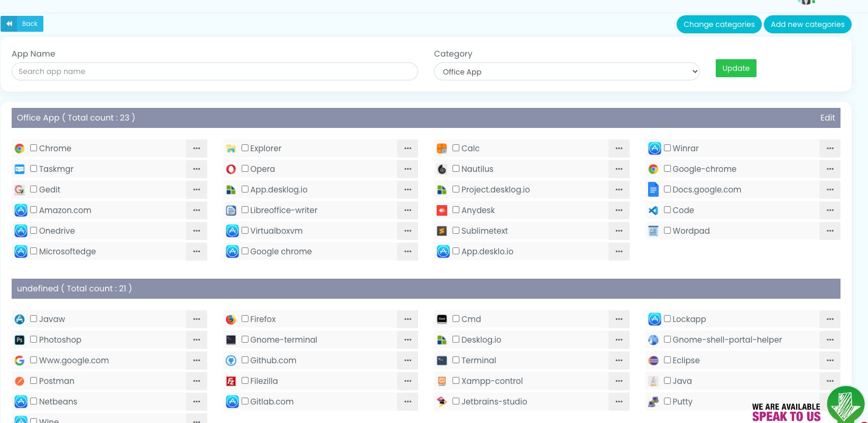Click the Firefox app icon
868x423 pixels.
point(231,319)
